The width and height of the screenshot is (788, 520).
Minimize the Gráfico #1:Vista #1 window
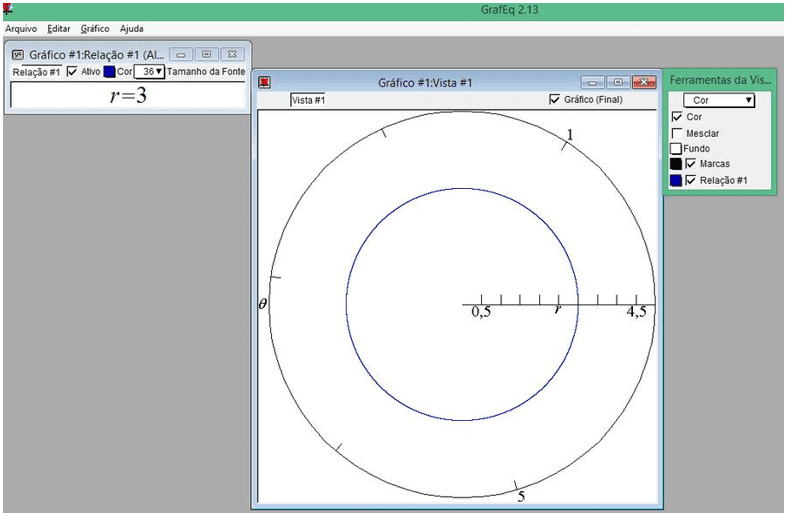(593, 82)
